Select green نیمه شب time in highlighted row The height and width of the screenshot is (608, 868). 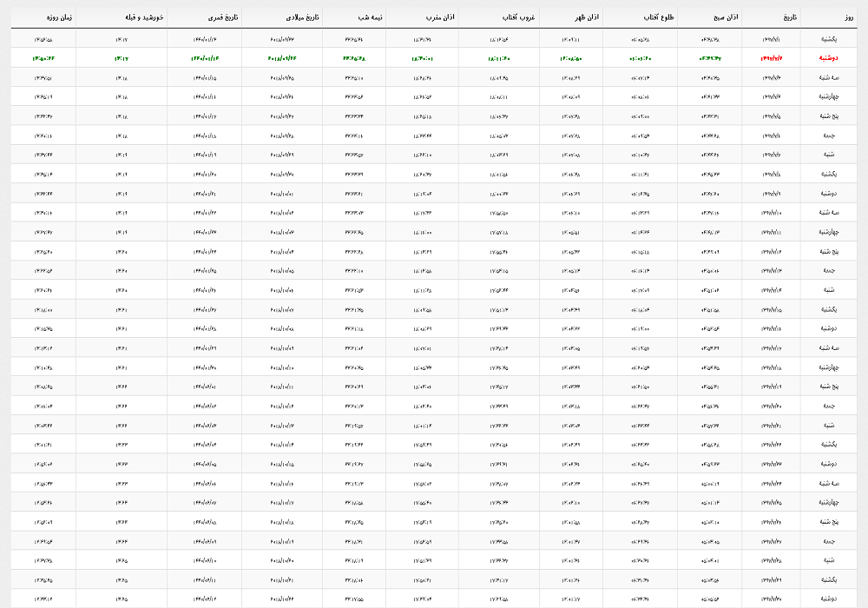pos(354,58)
